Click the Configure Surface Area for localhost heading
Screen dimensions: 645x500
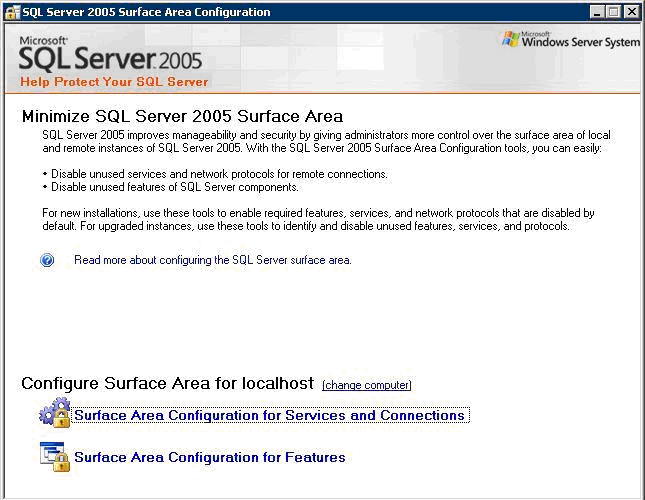(167, 384)
